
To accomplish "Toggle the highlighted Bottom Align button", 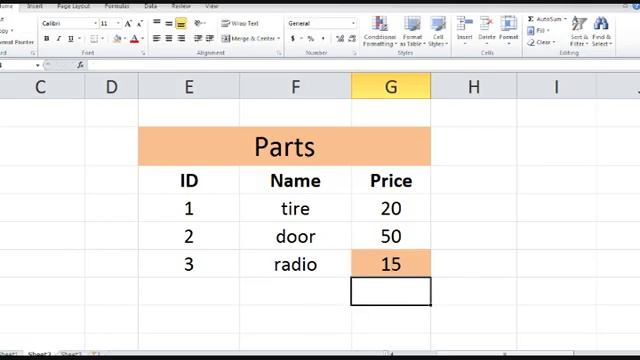I will [181, 24].
